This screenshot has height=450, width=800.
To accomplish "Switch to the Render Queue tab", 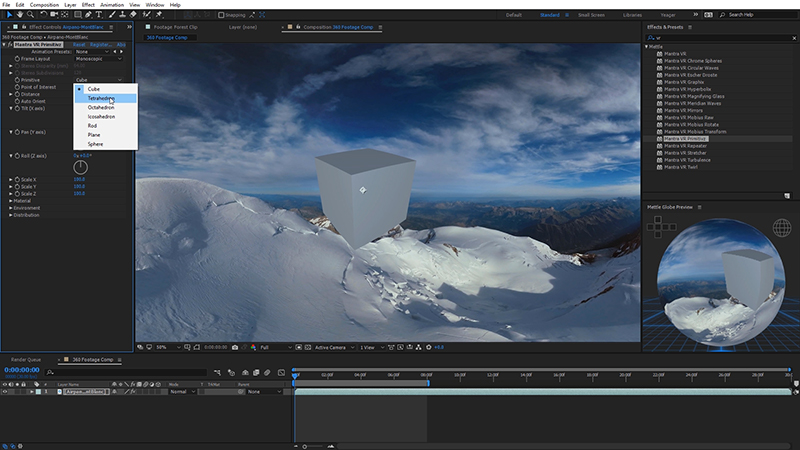I will pyautogui.click(x=26, y=359).
